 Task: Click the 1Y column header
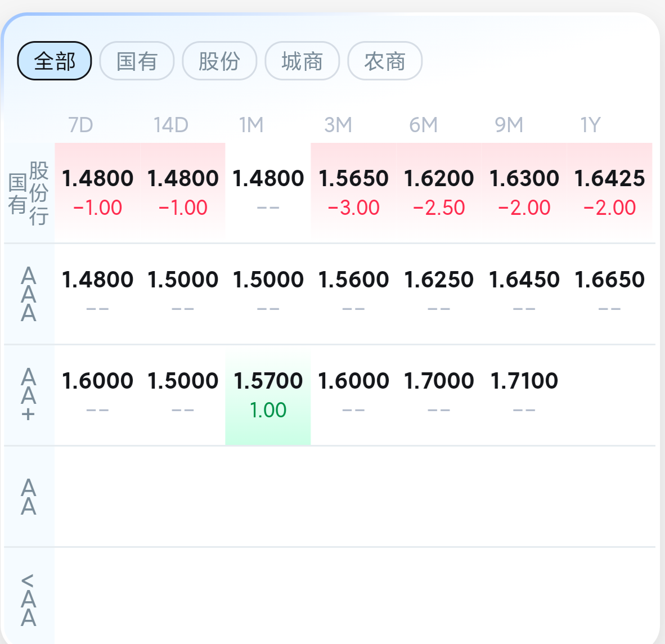click(591, 125)
